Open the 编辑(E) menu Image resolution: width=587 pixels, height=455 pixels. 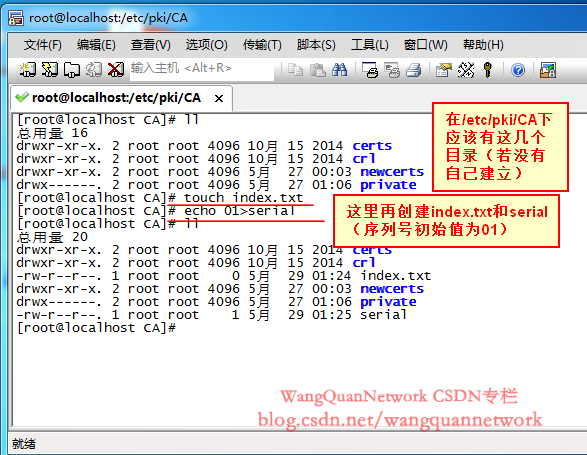(96, 45)
